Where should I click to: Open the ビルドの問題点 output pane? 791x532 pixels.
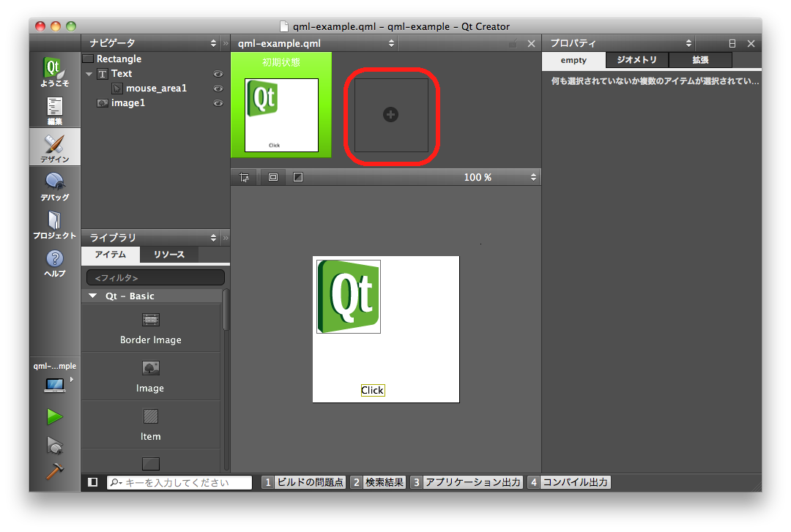(303, 482)
